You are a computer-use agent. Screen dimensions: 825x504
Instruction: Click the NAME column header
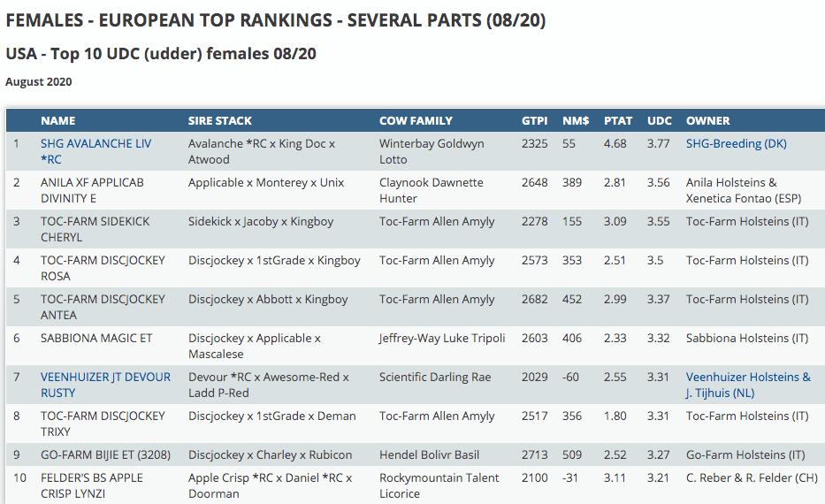[x=58, y=120]
